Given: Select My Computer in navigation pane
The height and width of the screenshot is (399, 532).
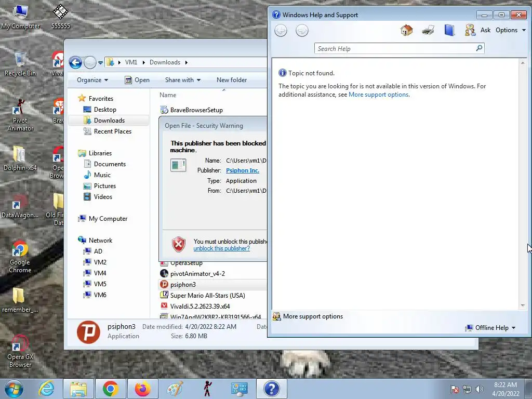Looking at the screenshot, I should (x=108, y=219).
